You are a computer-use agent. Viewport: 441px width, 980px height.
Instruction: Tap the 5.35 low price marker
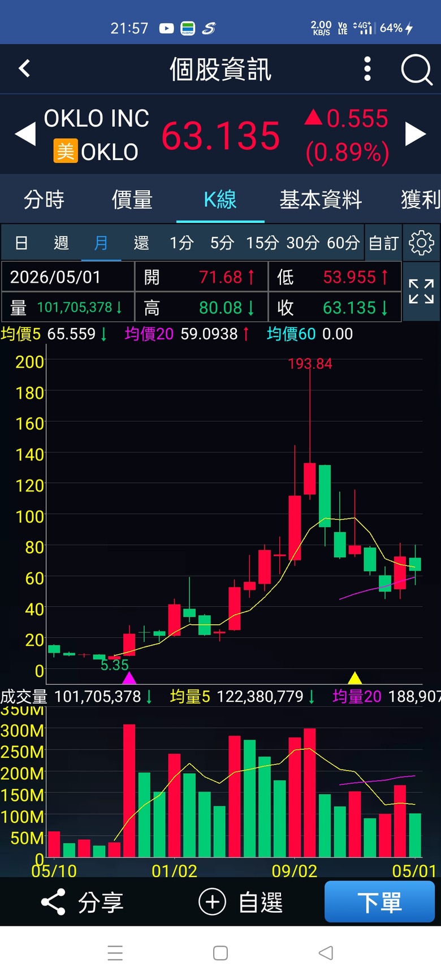tap(114, 665)
